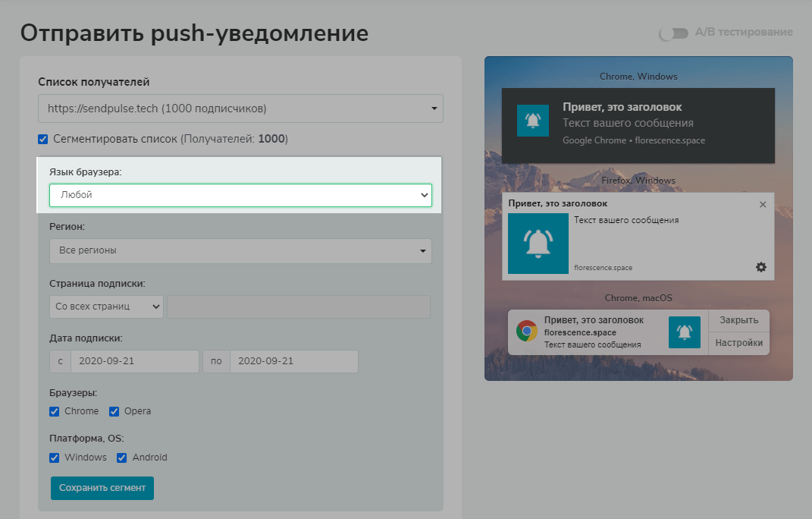Toggle A/B тестирование switch

[673, 33]
